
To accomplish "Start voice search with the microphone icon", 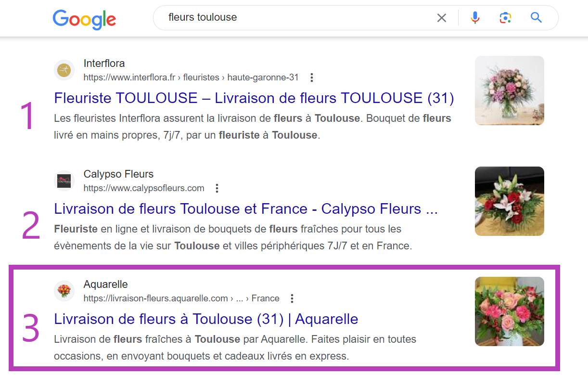I will [x=475, y=18].
